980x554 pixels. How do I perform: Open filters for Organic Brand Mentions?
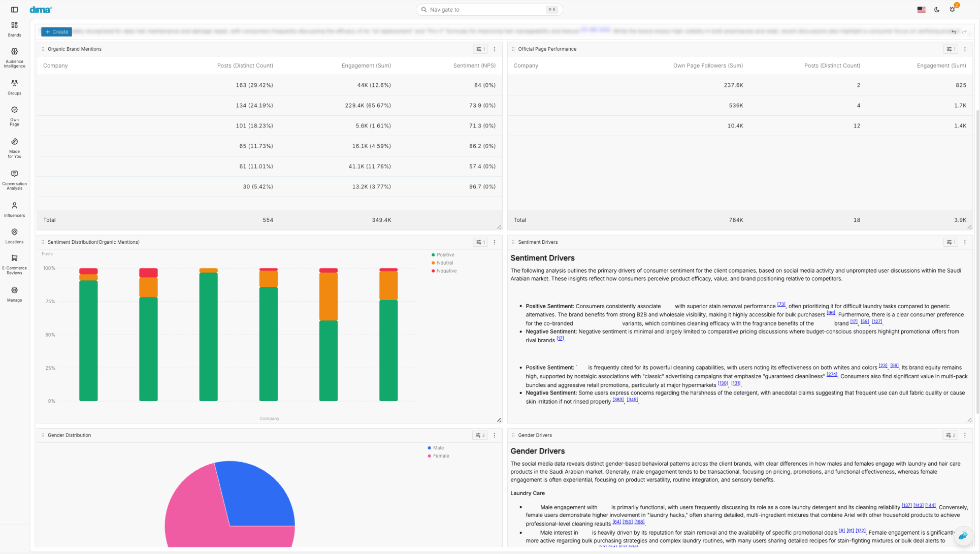point(480,49)
